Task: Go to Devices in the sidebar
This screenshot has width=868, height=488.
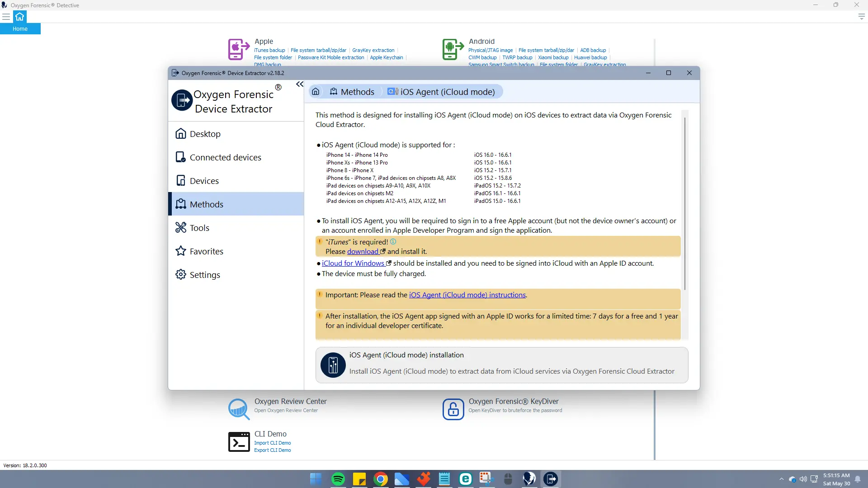Action: pyautogui.click(x=236, y=181)
